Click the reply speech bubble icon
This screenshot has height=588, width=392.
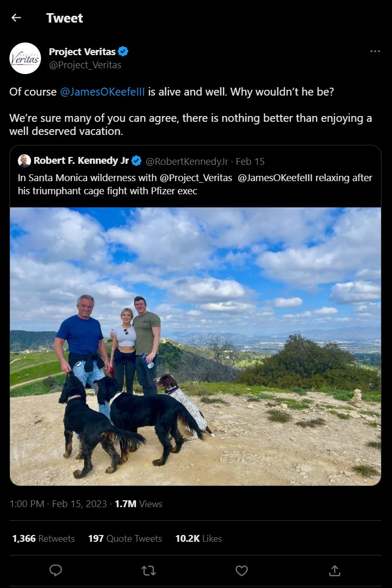coord(56,570)
